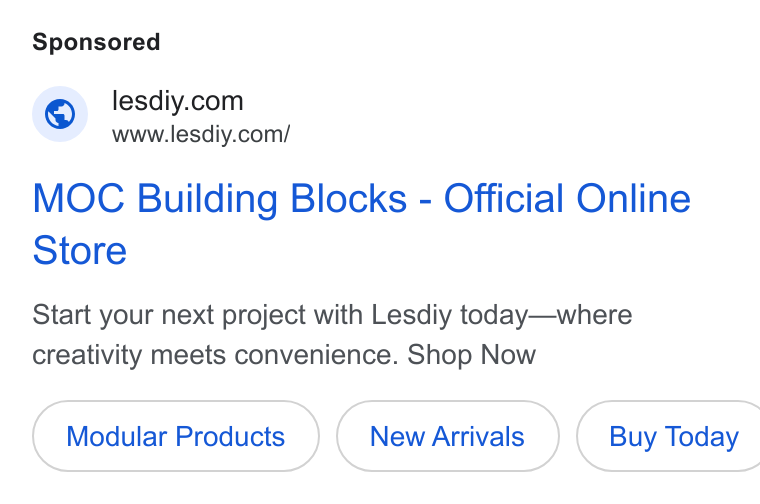
Task: Click the word Arrivals inside the middle chip
Action: click(x=478, y=436)
